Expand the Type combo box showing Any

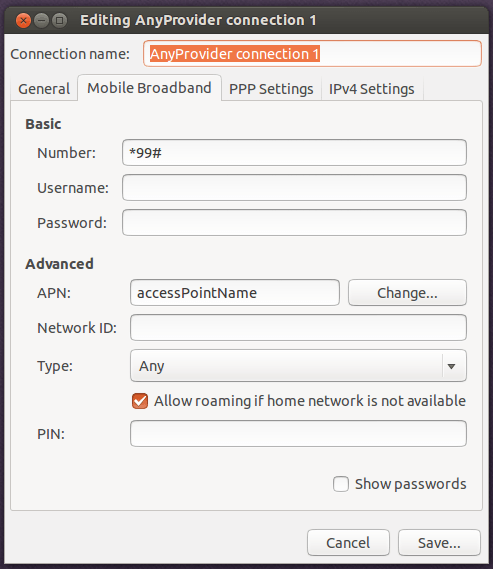tap(298, 366)
